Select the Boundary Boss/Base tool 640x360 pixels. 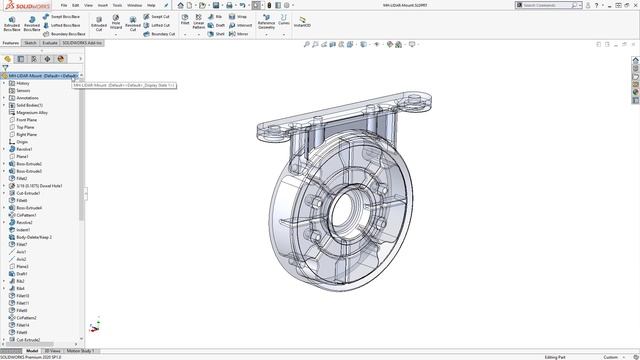[x=64, y=34]
